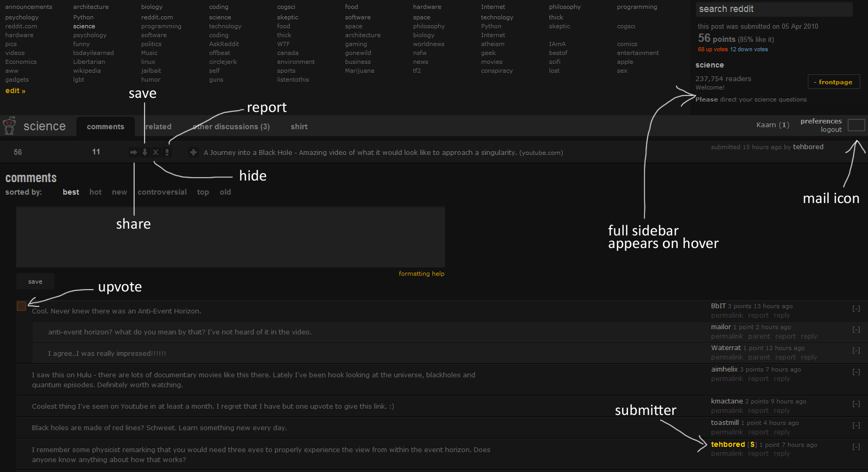Collapse tehbored's comment with its [-] toggle
868x472 pixels.
(x=856, y=446)
